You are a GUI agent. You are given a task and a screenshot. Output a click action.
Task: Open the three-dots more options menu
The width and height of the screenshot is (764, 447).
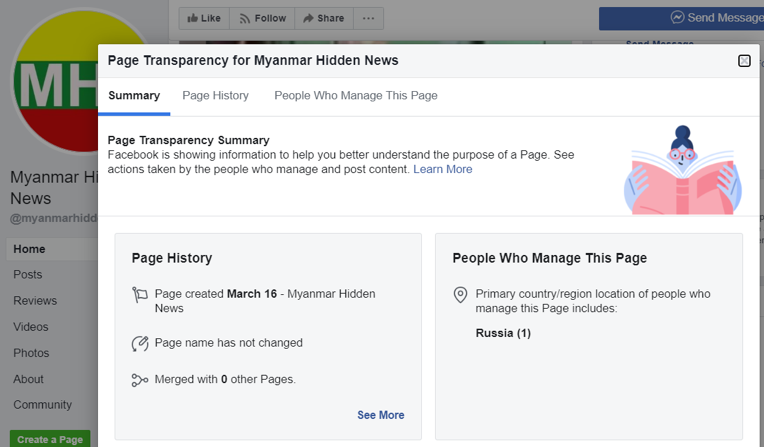(368, 19)
